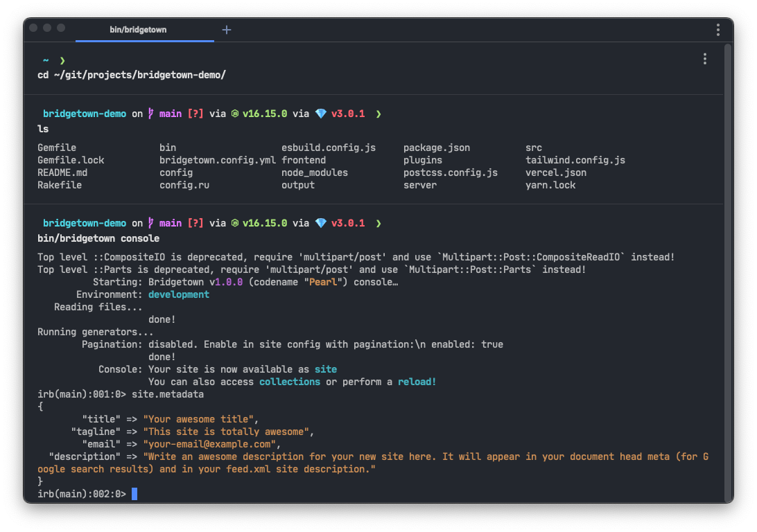
Task: Click the Node.js icon in the ls block prompt
Action: [x=236, y=114]
